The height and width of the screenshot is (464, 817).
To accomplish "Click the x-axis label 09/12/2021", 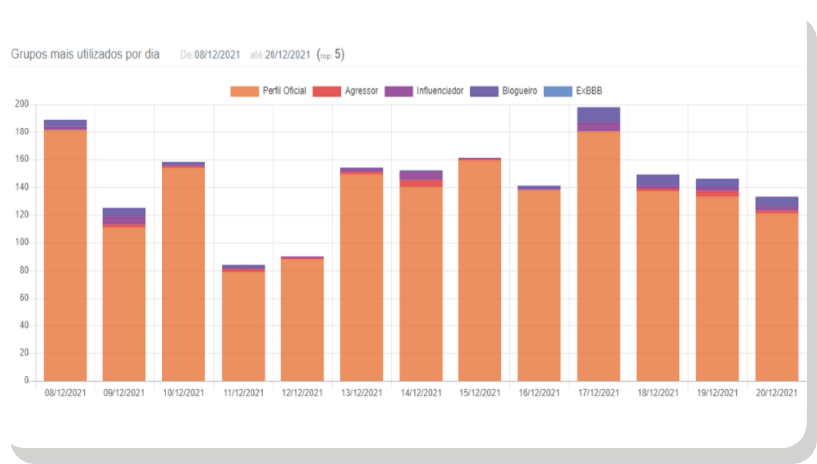I will tap(124, 393).
